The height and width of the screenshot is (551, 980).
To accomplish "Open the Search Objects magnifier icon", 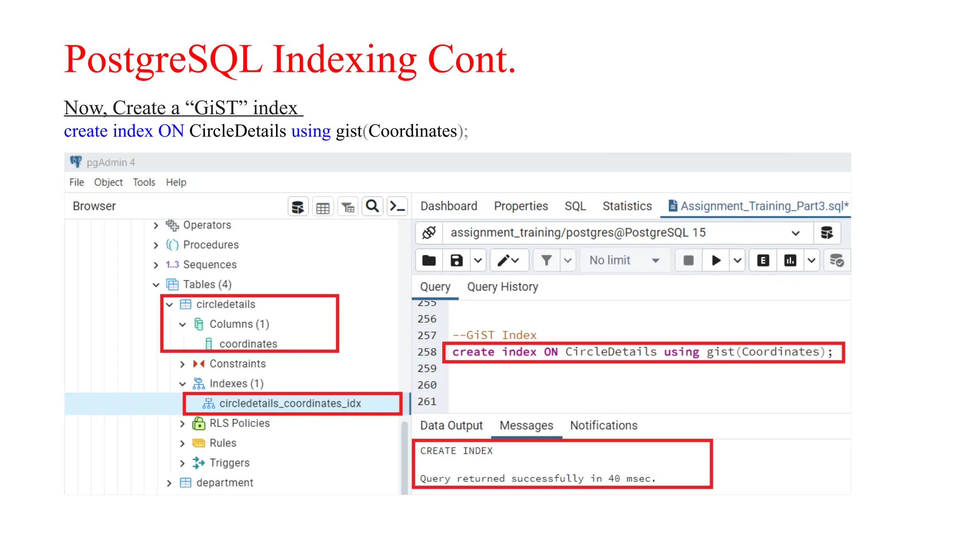I will [x=373, y=207].
